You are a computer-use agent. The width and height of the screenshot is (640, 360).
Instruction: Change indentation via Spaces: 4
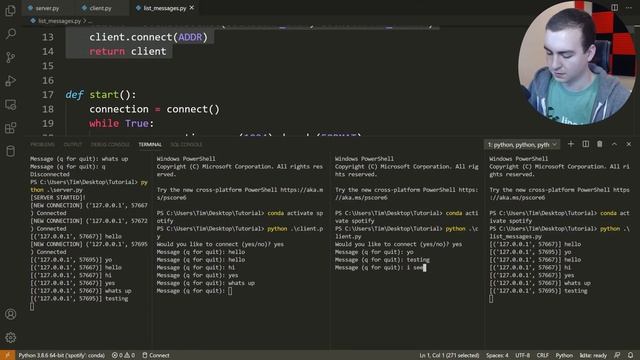pos(497,355)
